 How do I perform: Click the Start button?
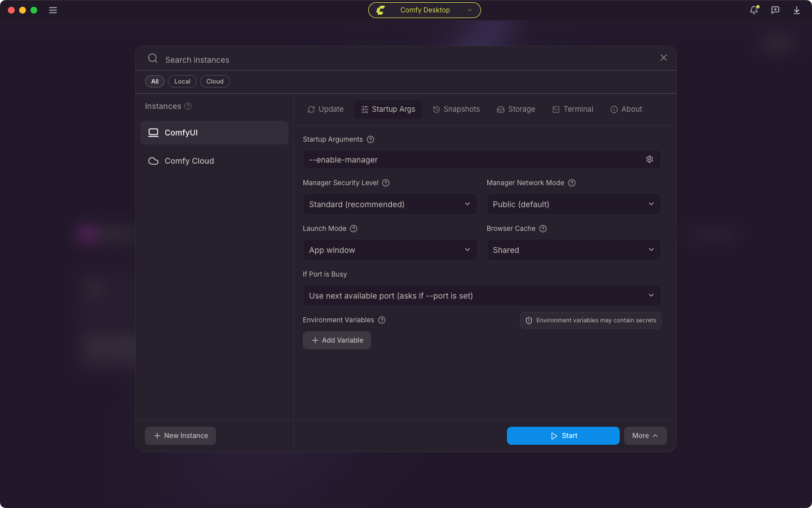pyautogui.click(x=563, y=436)
